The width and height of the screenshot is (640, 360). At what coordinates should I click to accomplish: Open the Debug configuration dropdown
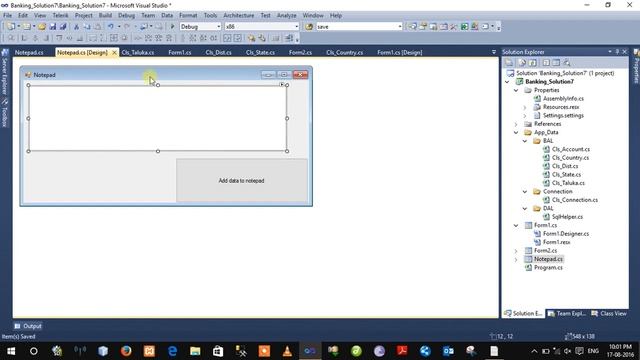pos(218,27)
